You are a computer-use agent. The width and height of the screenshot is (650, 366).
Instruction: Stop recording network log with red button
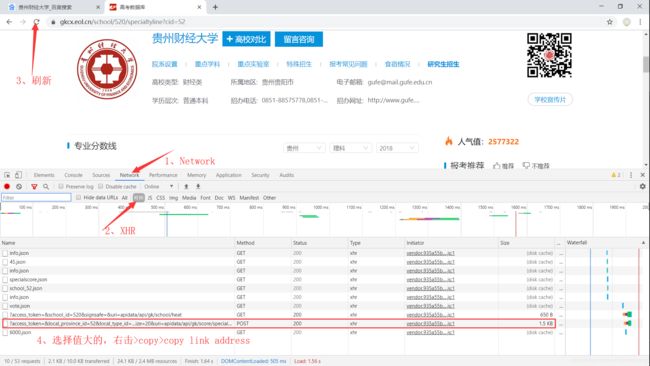tap(7, 187)
